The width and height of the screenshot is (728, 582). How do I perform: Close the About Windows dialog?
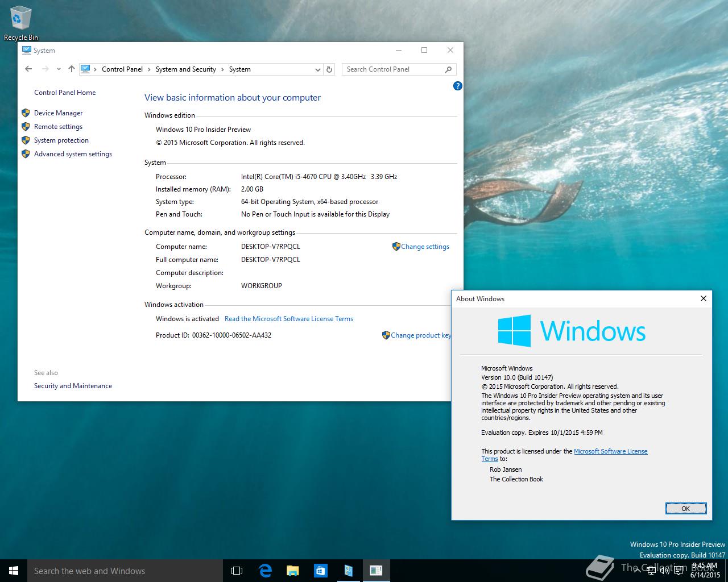704,298
